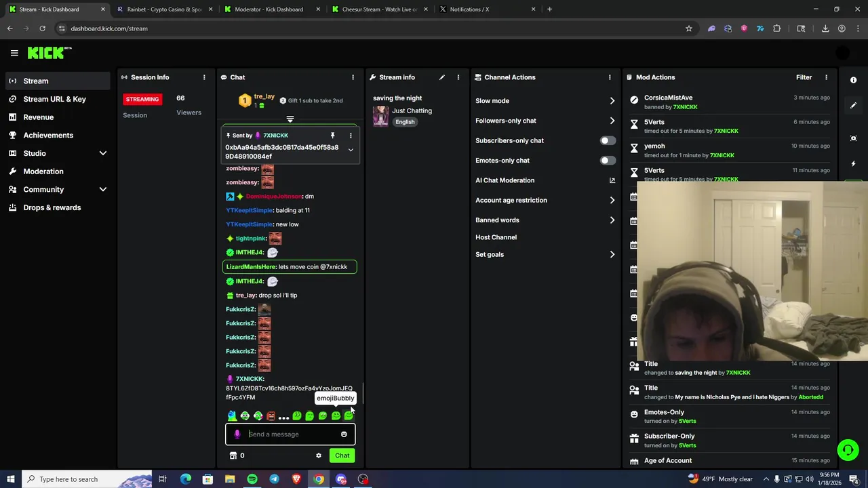Open Spotify from the taskbar
This screenshot has width=868, height=488.
coord(252,479)
